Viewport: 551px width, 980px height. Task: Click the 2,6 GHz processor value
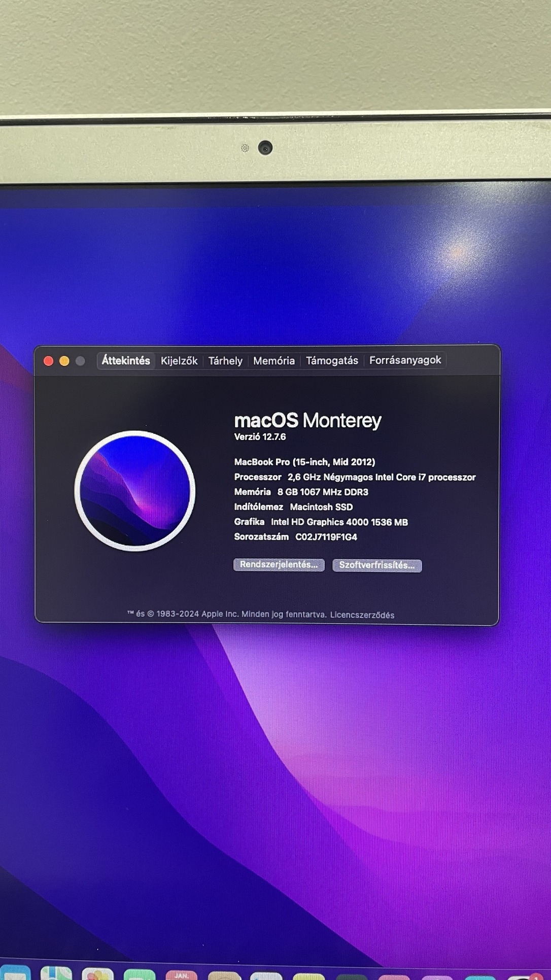point(382,478)
